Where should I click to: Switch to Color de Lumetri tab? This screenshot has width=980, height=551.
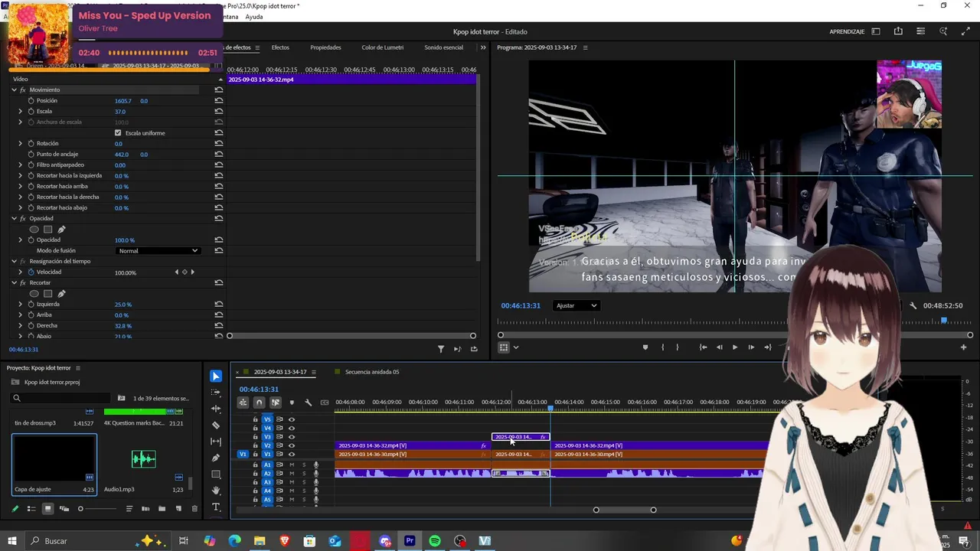382,47
